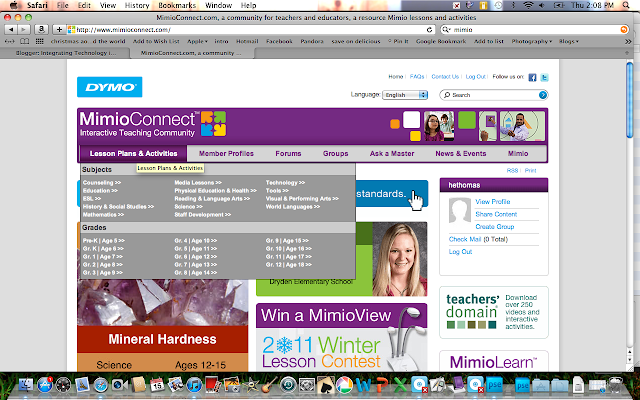Select the MimioConnect.com browser tab
Viewport: 640px width, 400px height.
pos(191,53)
